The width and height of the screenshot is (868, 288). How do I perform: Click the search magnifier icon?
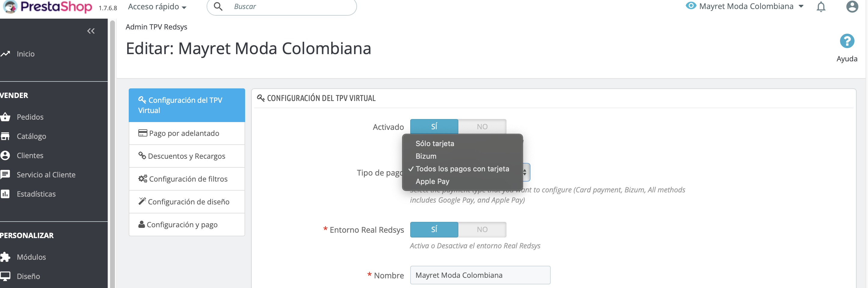[218, 6]
